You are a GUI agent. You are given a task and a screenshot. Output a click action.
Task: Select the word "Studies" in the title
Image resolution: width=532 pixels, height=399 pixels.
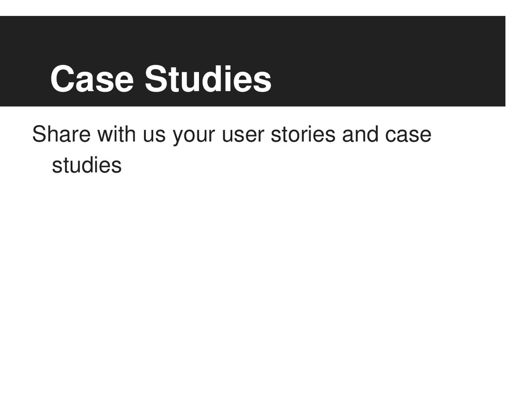pos(208,79)
